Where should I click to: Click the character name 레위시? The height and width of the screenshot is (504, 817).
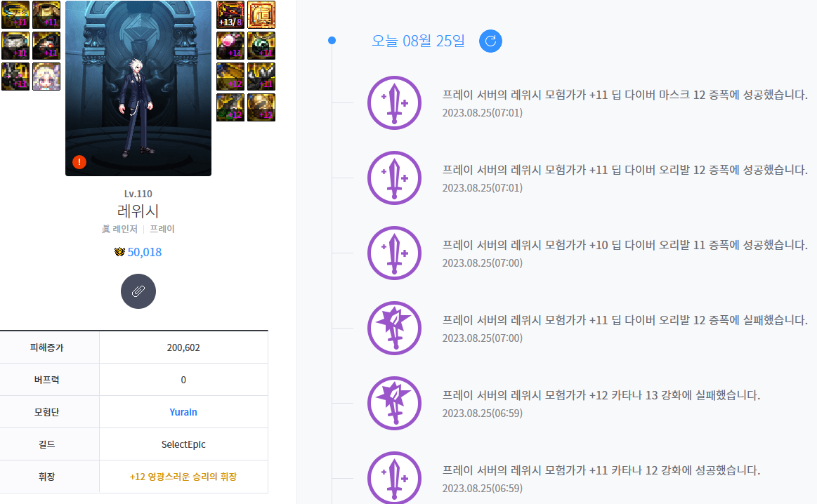(138, 211)
